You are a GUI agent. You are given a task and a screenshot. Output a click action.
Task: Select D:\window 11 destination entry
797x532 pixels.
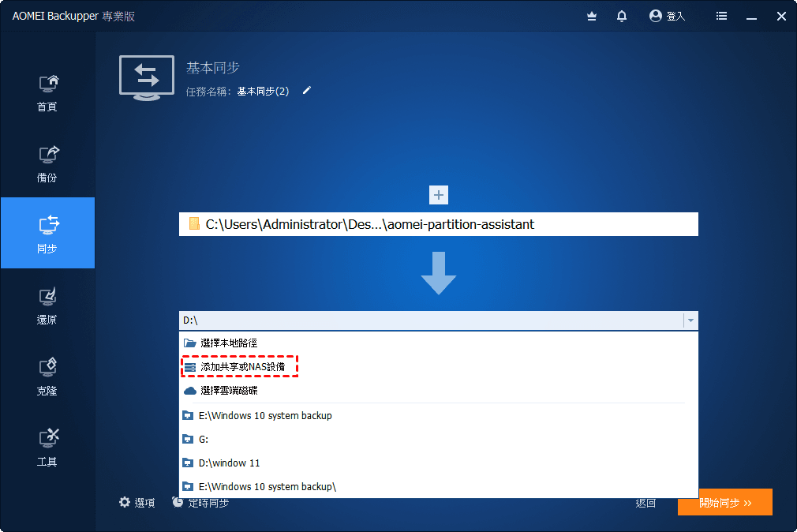439,463
